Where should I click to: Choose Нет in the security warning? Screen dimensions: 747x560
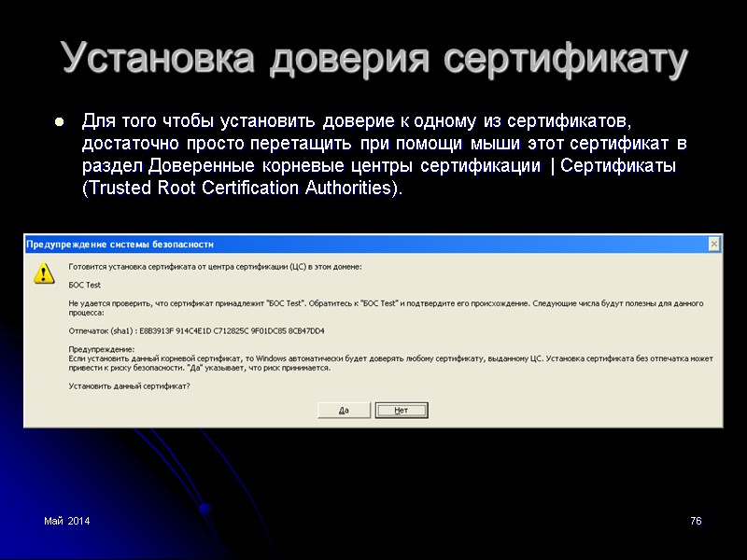[402, 410]
